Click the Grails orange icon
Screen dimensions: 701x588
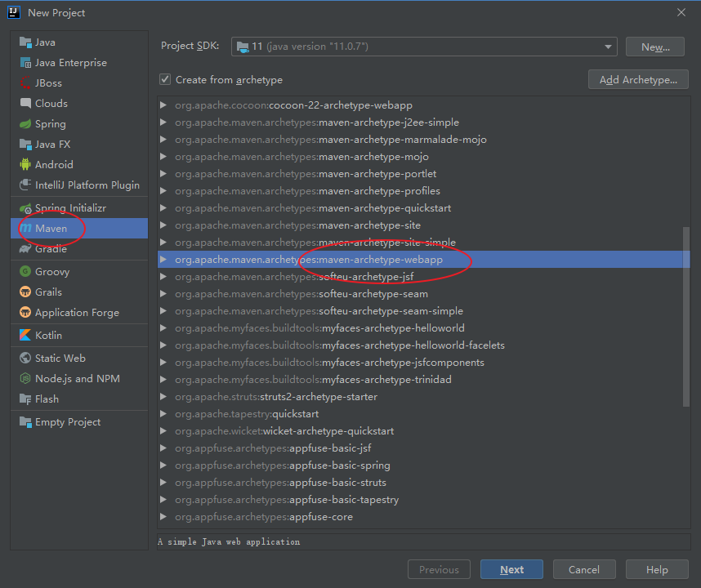point(25,292)
